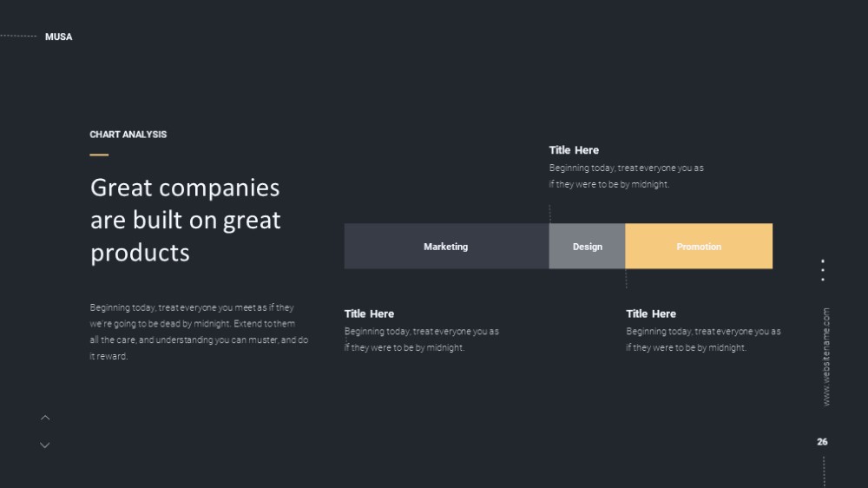Click the description text under top Title Here
The width and height of the screenshot is (868, 488).
point(626,176)
